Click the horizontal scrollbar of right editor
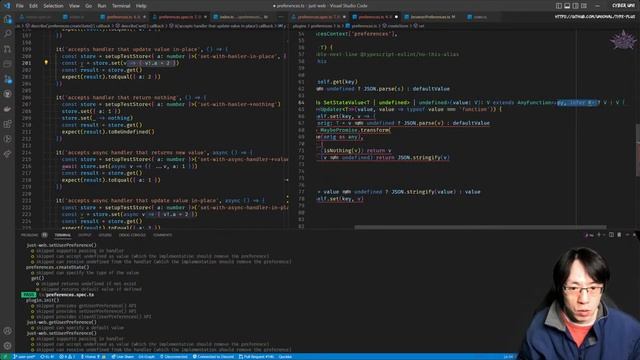 tap(480, 227)
